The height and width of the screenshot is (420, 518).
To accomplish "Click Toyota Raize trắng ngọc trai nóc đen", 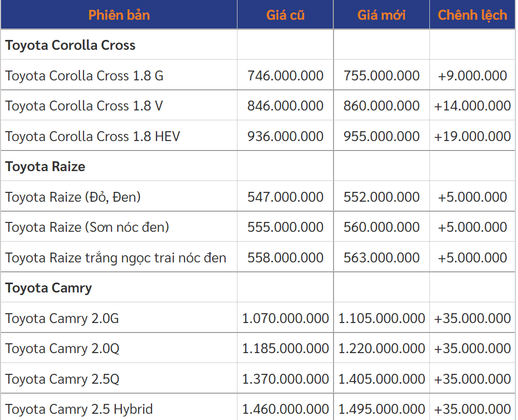I will (116, 258).
